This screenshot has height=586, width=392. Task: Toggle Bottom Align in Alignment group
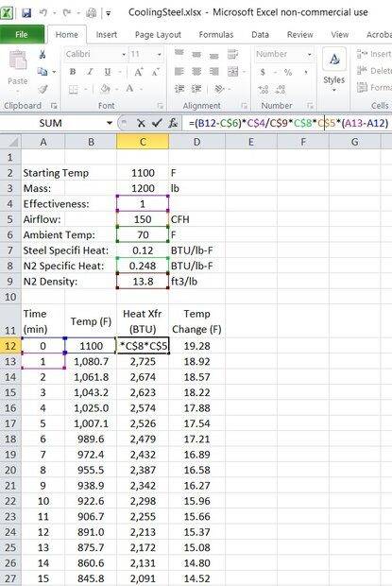click(213, 56)
